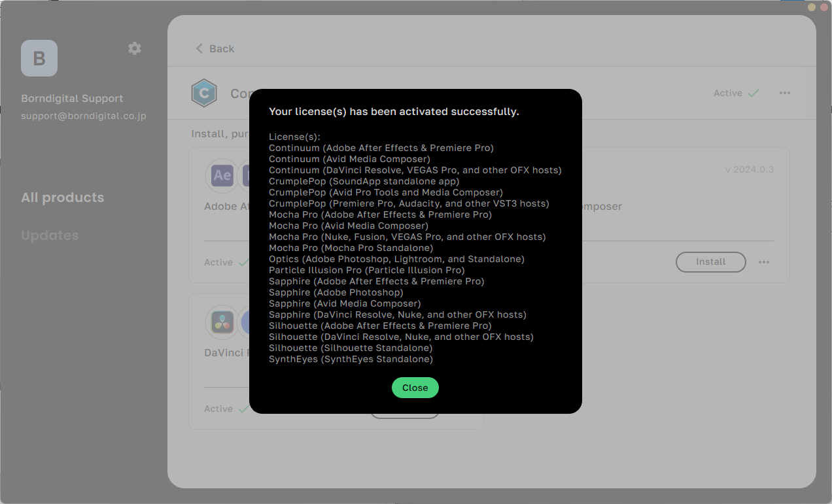
Task: Select line 'Continuum (Avid Media Composer)'
Action: (349, 159)
